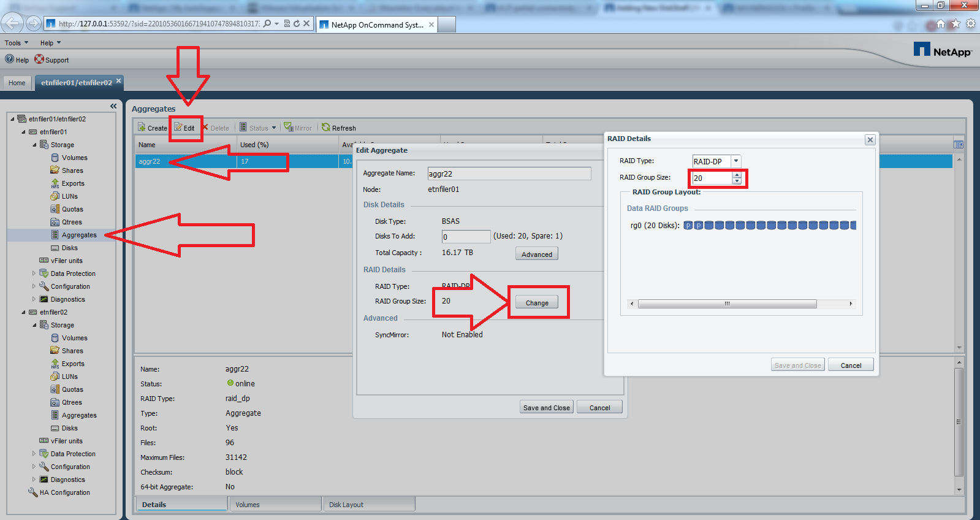This screenshot has height=520, width=980.
Task: Click the RAID Group Layout horizontal scrollbar
Action: click(x=727, y=304)
